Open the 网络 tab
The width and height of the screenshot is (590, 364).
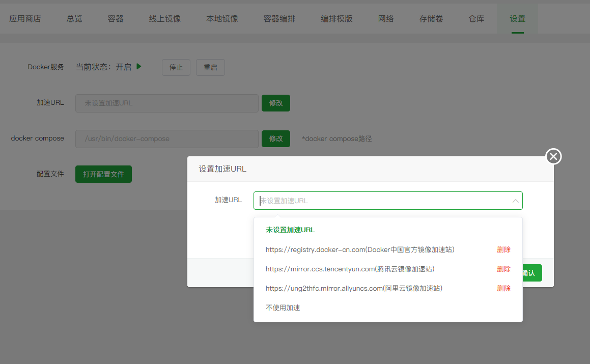click(x=386, y=18)
